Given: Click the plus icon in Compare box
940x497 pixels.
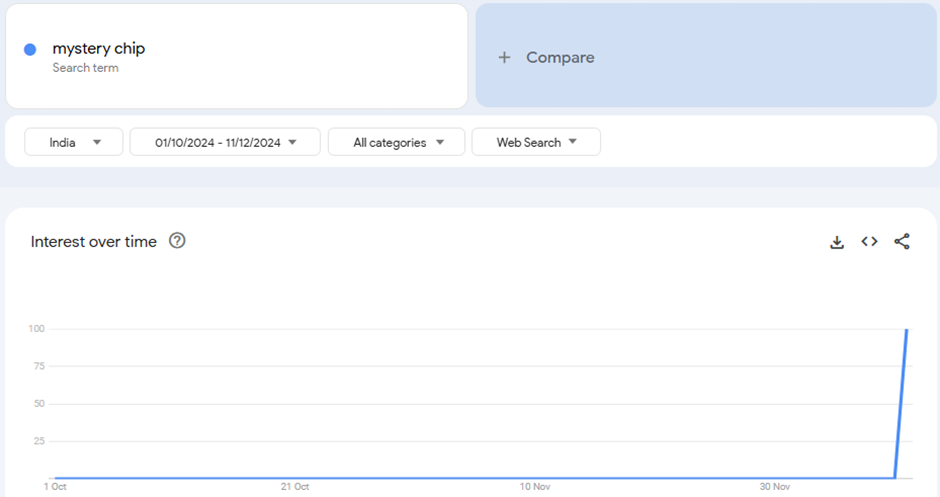Looking at the screenshot, I should (x=505, y=58).
